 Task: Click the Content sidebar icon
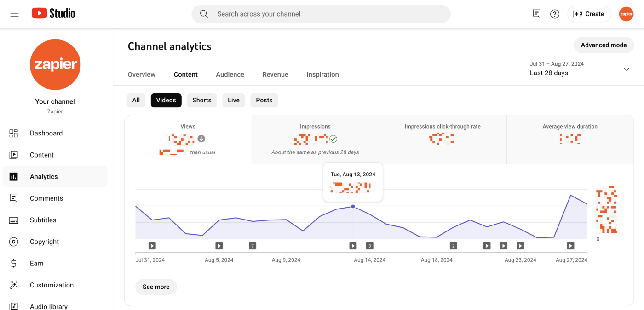14,155
